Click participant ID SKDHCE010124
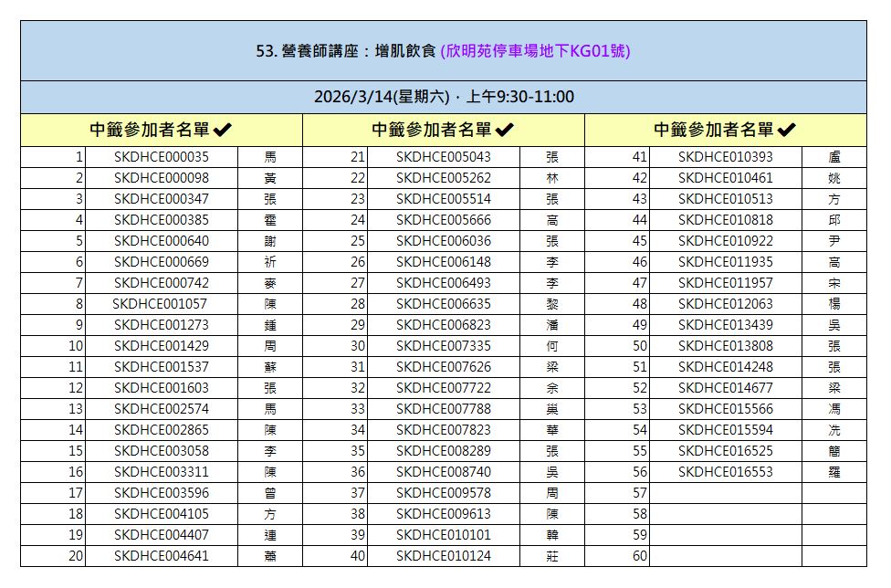Screen dimensions: 891x588 (443, 556)
